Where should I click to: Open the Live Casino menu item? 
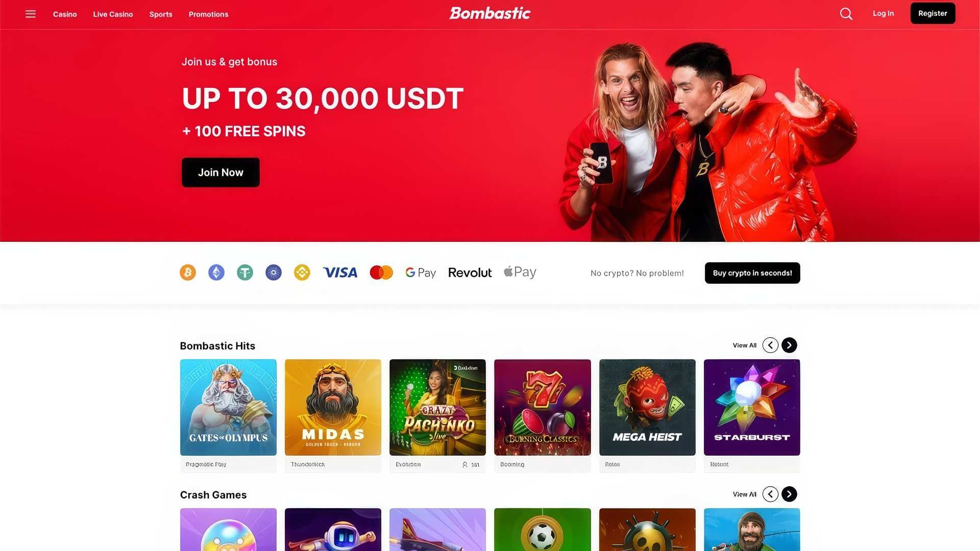click(x=113, y=14)
